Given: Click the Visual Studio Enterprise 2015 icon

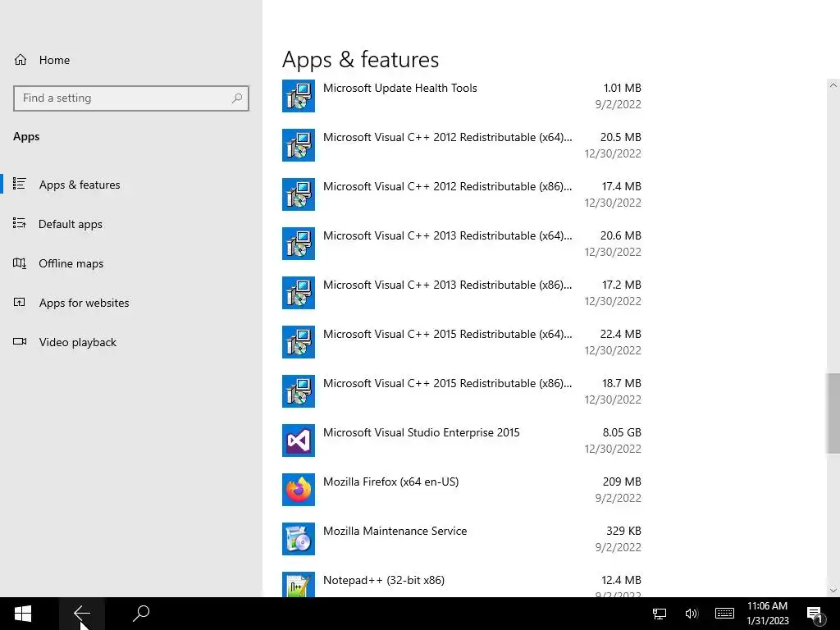Looking at the screenshot, I should click(x=299, y=441).
